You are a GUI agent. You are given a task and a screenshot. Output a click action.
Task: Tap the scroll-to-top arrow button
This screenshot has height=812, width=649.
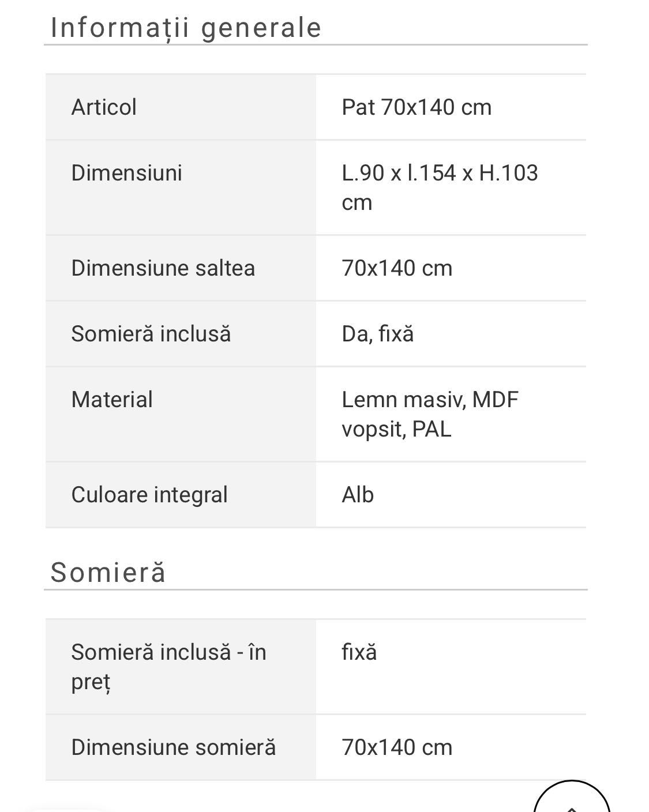pyautogui.click(x=572, y=798)
